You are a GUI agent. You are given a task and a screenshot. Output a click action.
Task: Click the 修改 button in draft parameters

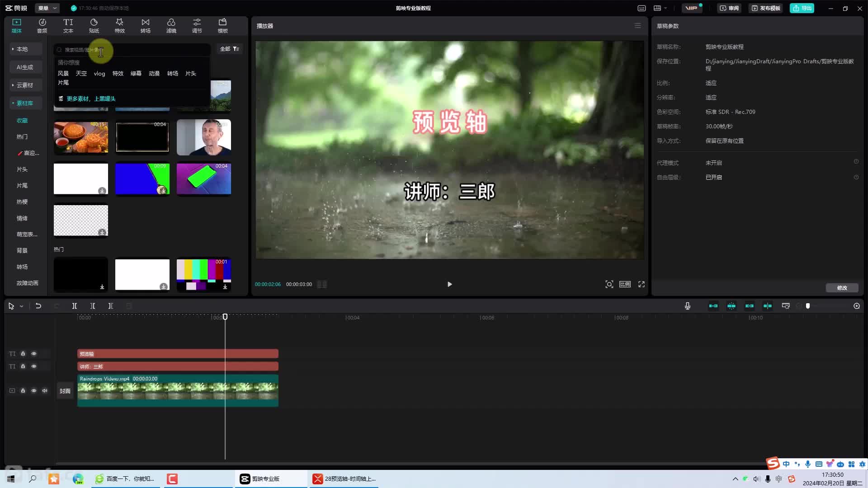coord(842,288)
